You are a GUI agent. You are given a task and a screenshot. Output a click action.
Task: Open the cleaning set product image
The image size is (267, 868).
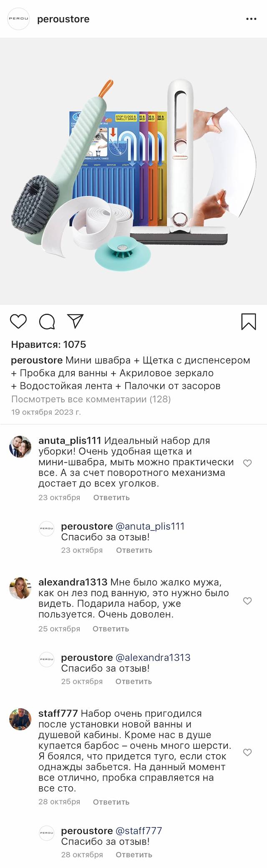133,171
